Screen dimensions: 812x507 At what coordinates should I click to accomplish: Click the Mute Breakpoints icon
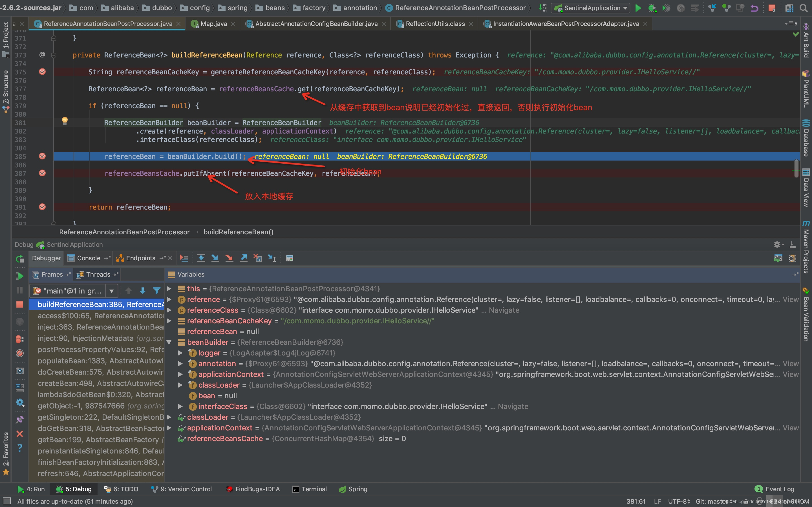(20, 353)
